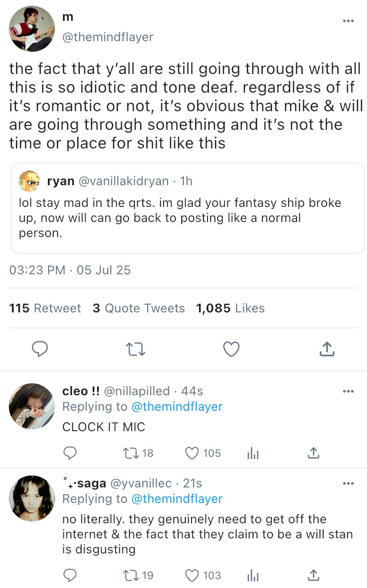
Task: Like the main tweet by m
Action: point(231,350)
